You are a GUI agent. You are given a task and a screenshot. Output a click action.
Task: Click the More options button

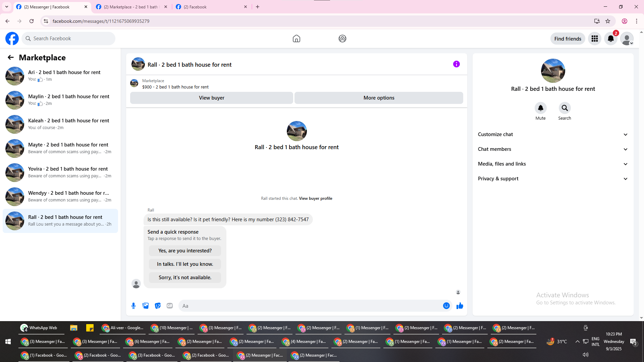(379, 98)
